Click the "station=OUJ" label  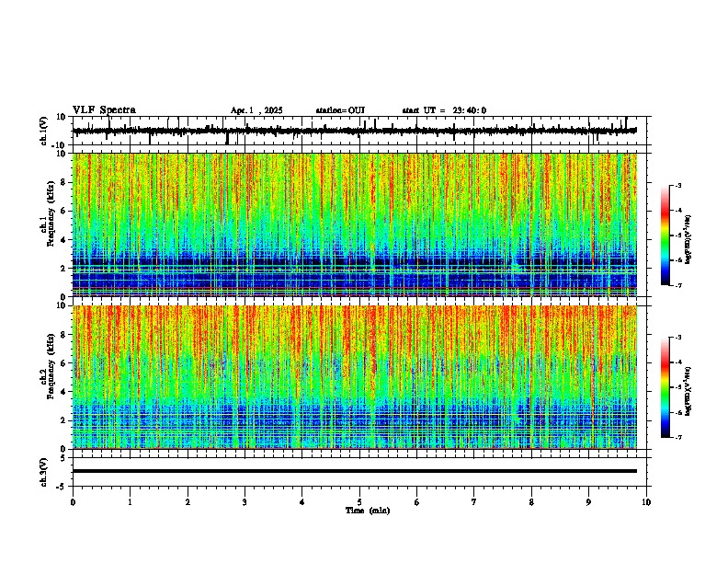click(340, 110)
